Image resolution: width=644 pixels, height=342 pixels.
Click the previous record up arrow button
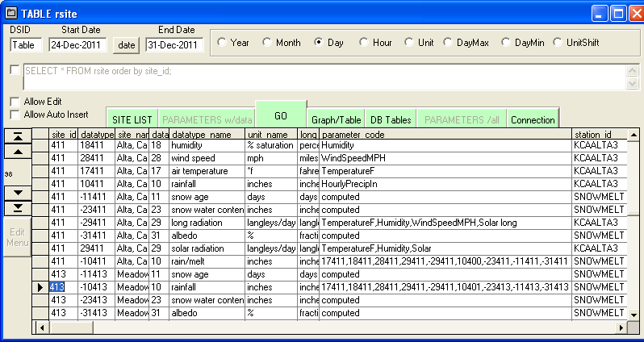[17, 151]
